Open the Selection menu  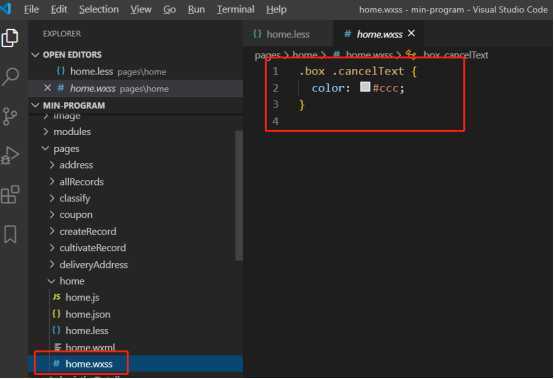click(x=99, y=10)
